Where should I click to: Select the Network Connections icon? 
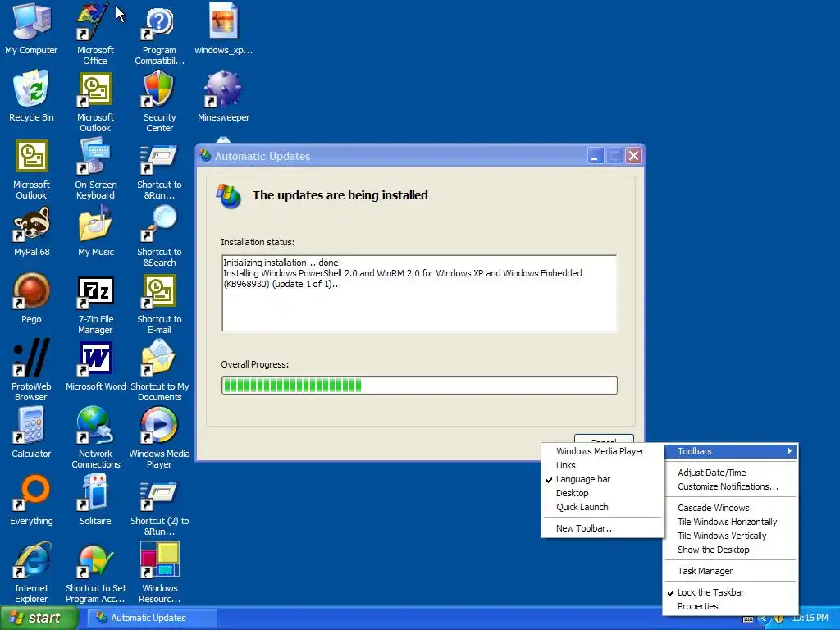click(95, 426)
